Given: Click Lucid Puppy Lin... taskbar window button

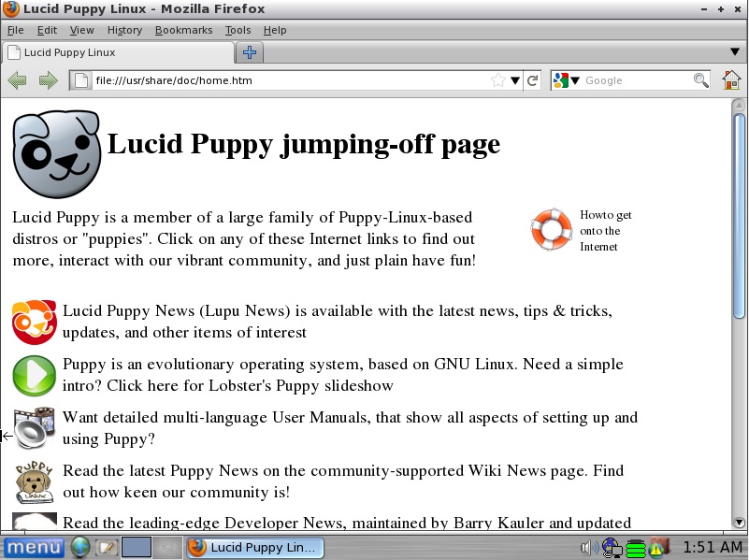Looking at the screenshot, I should click(x=254, y=547).
